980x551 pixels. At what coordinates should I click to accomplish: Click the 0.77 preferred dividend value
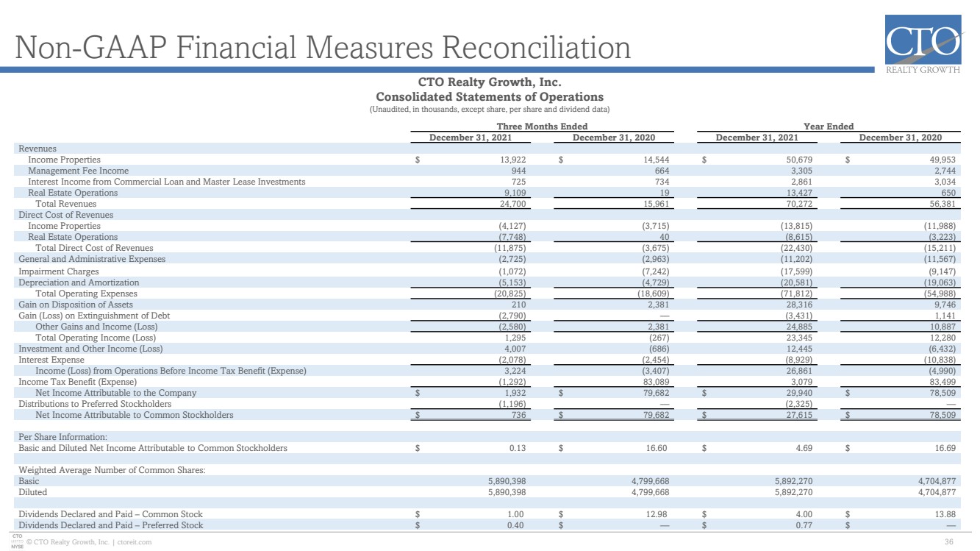[x=804, y=525]
